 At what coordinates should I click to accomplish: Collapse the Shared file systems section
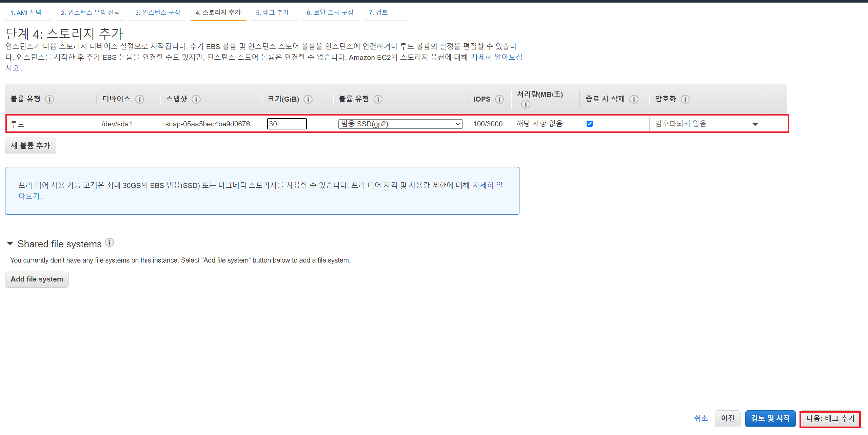pyautogui.click(x=10, y=244)
